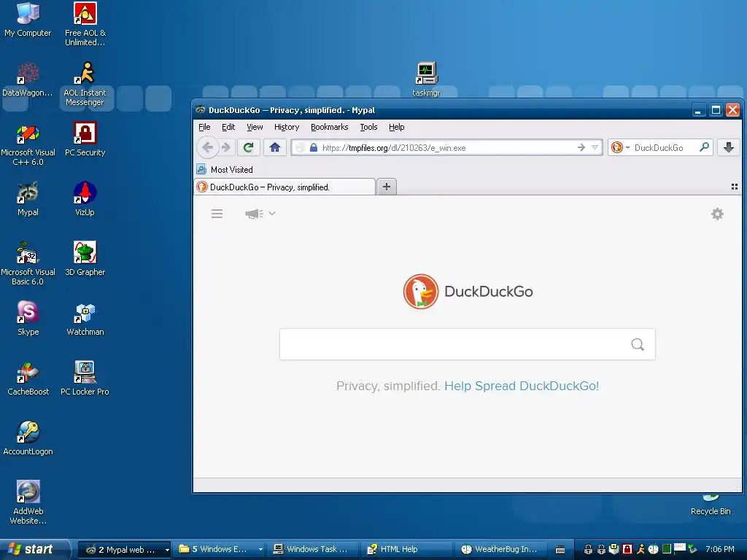
Task: Select the Watchman desktop icon
Action: [85, 319]
